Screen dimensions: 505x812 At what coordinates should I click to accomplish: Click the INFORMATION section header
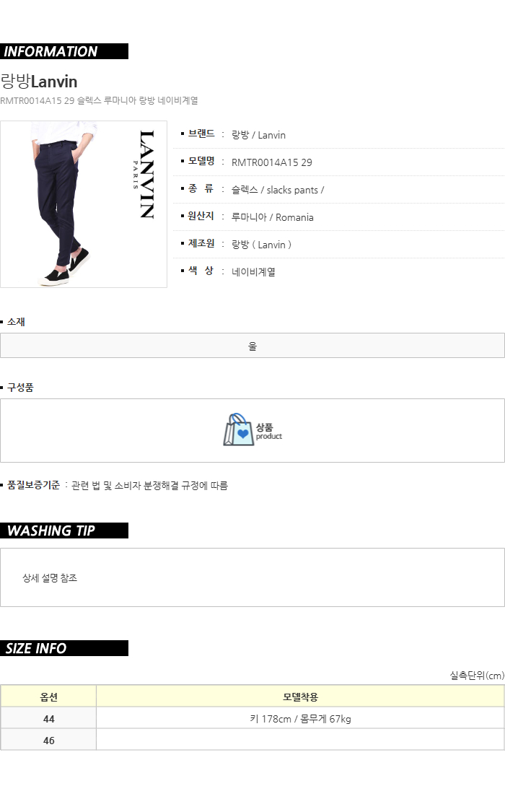pos(64,51)
